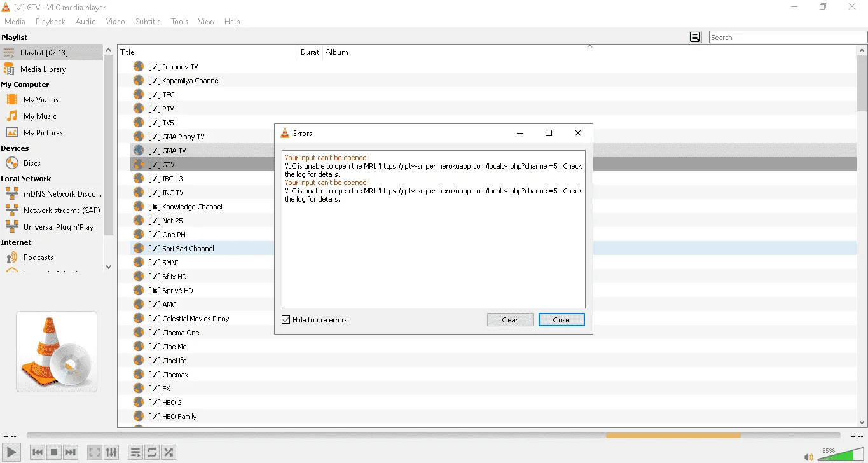Open the Tools menu
The width and height of the screenshot is (868, 463).
click(x=179, y=21)
